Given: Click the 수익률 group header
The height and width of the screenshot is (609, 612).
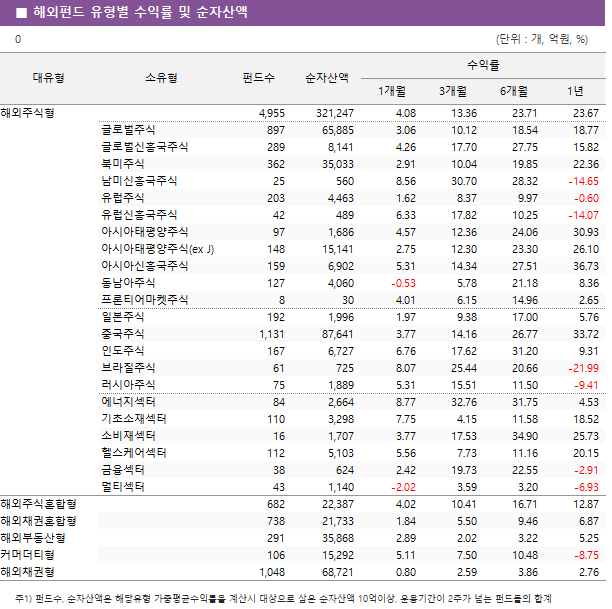Looking at the screenshot, I should pos(483,65).
